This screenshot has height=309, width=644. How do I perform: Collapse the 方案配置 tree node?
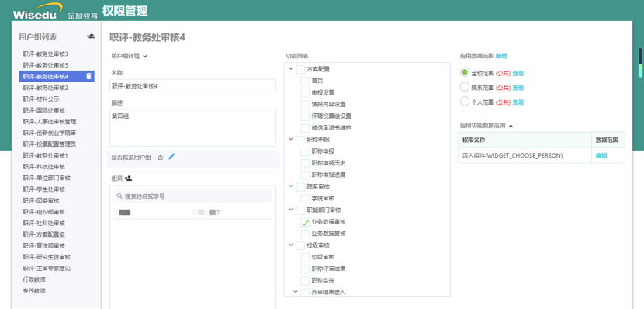tap(291, 69)
